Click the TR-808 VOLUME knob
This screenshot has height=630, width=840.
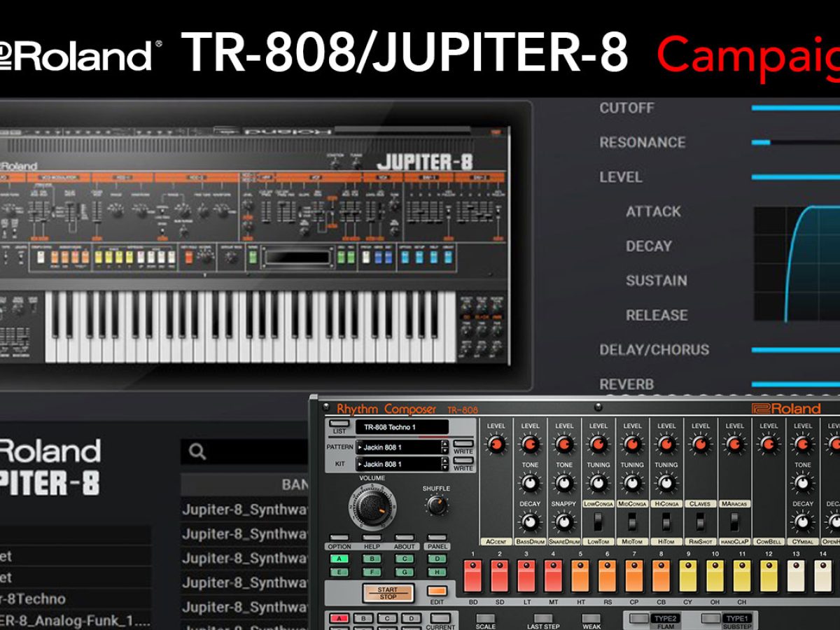[372, 507]
